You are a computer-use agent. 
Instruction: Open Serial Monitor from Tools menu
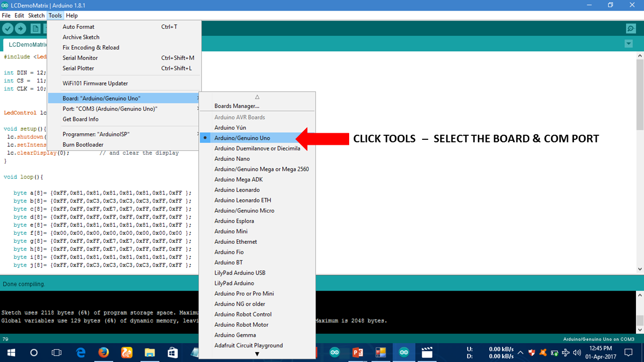point(124,58)
